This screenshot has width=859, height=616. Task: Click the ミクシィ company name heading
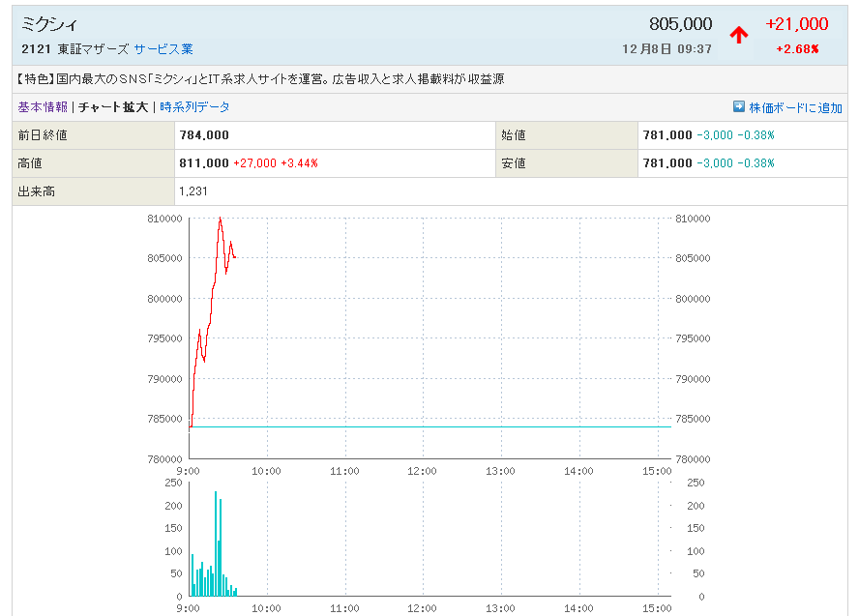(x=50, y=25)
